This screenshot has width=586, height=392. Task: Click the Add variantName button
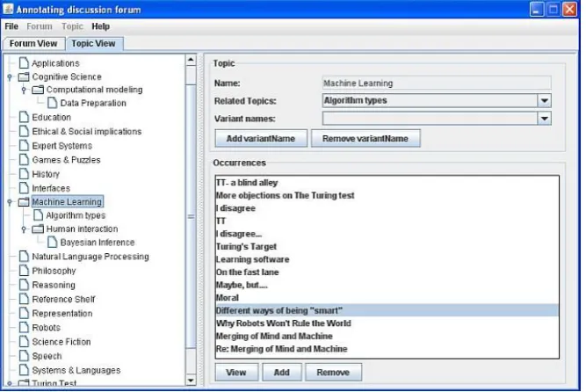pos(261,138)
